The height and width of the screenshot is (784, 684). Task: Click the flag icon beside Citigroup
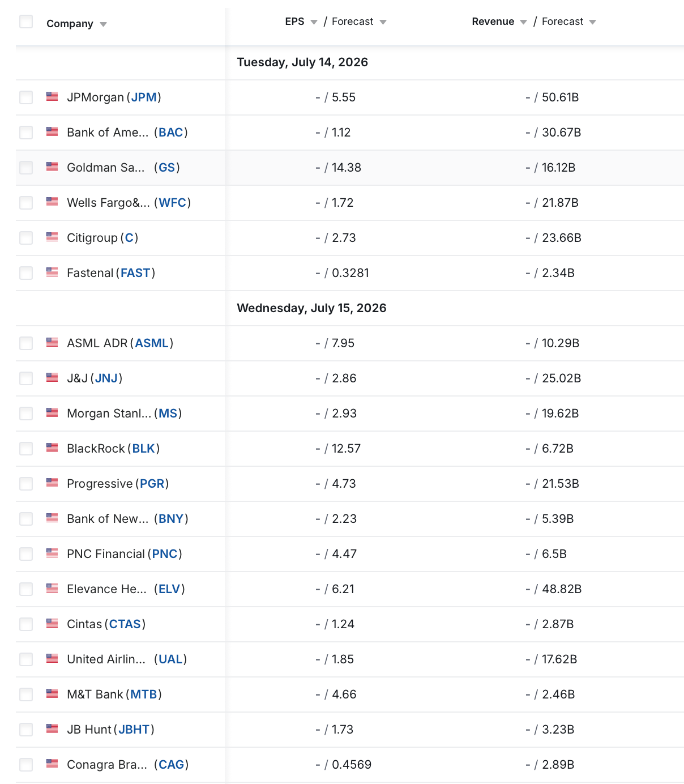[52, 237]
